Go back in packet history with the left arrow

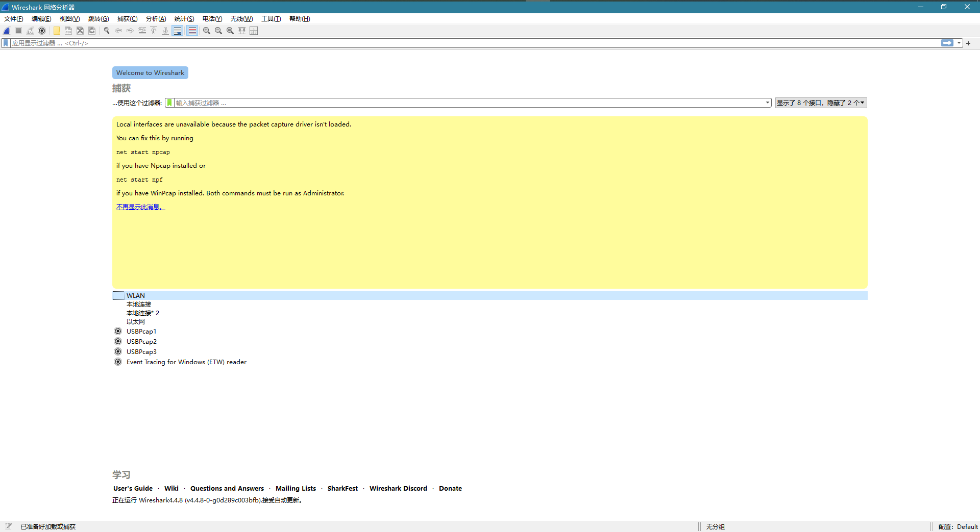click(x=118, y=31)
